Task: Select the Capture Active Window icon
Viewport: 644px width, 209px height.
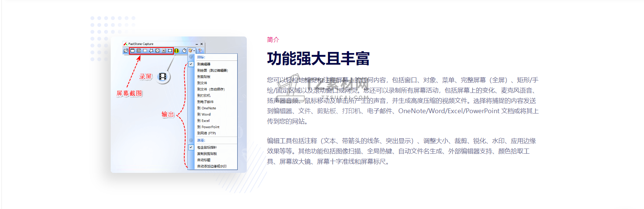Action: (132, 50)
